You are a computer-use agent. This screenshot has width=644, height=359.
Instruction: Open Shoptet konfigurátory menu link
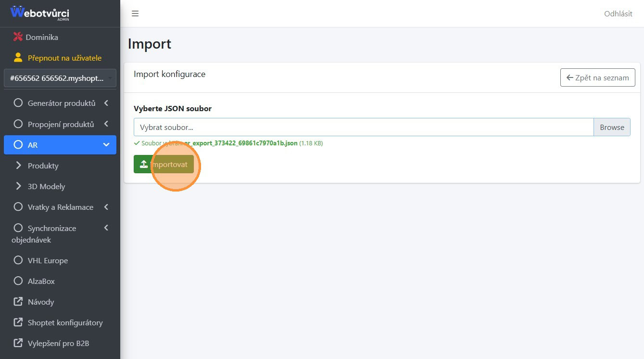point(60,322)
